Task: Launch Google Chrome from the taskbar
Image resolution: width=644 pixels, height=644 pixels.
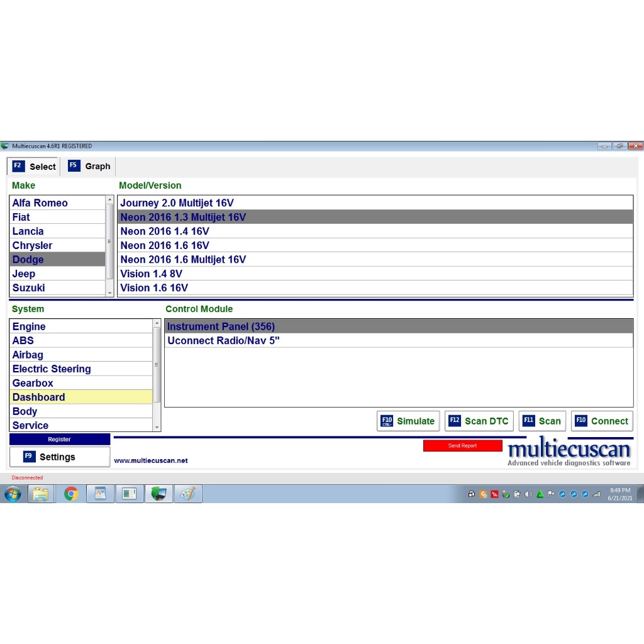Action: pyautogui.click(x=71, y=494)
